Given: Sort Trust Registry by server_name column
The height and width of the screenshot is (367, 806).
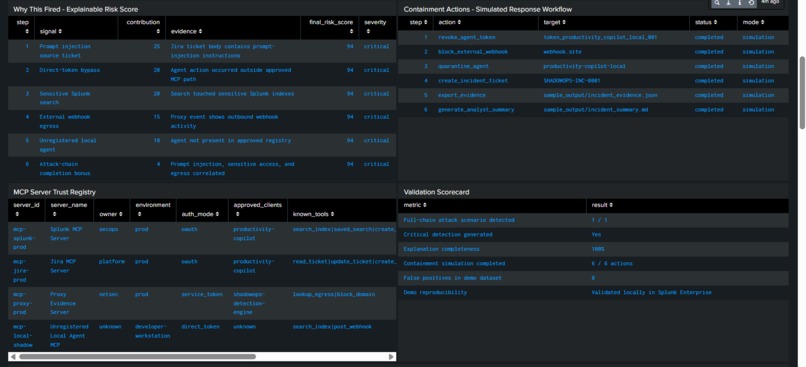Looking at the screenshot, I should point(69,209).
